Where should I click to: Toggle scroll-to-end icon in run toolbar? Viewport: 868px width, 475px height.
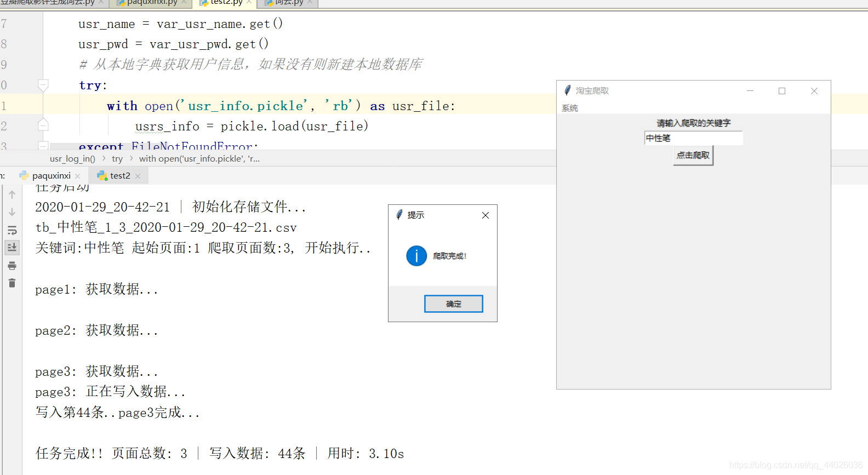(12, 248)
